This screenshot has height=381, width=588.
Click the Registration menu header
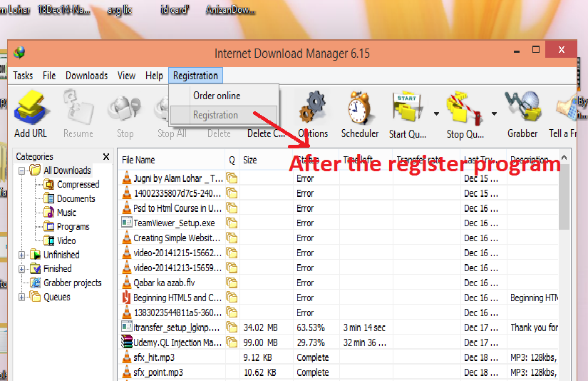pyautogui.click(x=195, y=76)
